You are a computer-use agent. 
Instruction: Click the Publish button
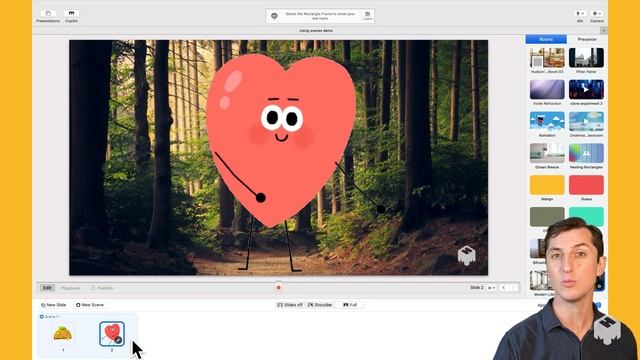coord(102,288)
